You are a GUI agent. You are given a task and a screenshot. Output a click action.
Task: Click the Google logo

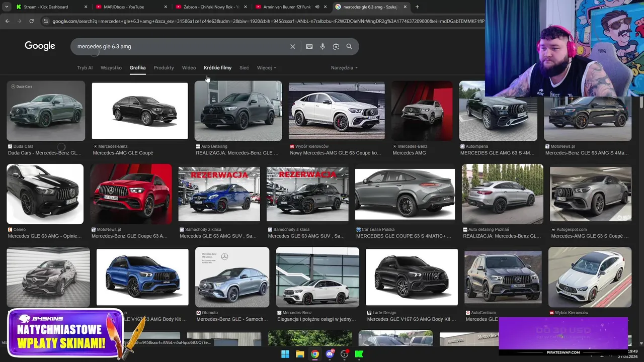(40, 46)
